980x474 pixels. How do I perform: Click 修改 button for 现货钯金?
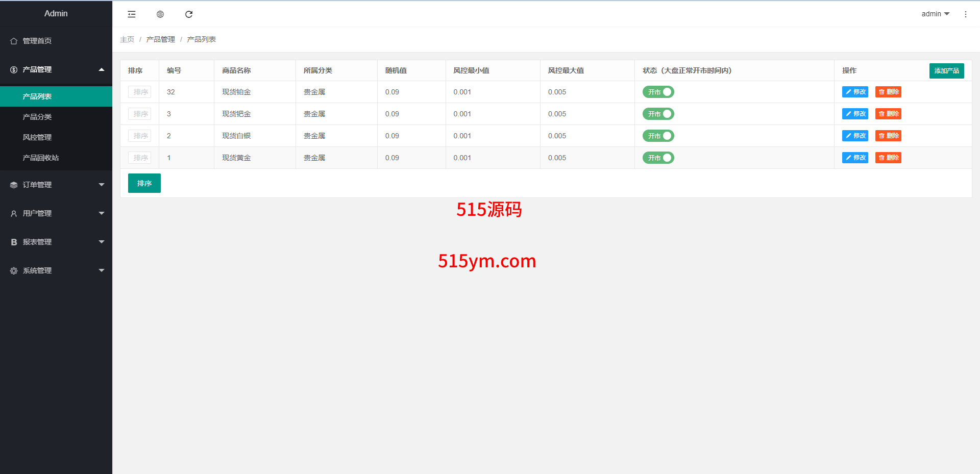click(855, 114)
